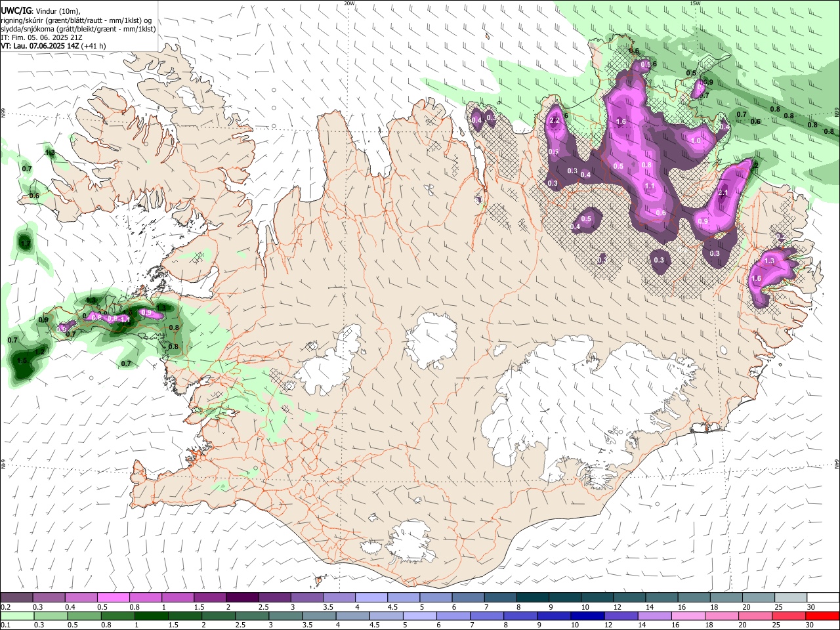
Task: Pick the 0.4 orchid swatch in the top legend row
Action: (81, 598)
